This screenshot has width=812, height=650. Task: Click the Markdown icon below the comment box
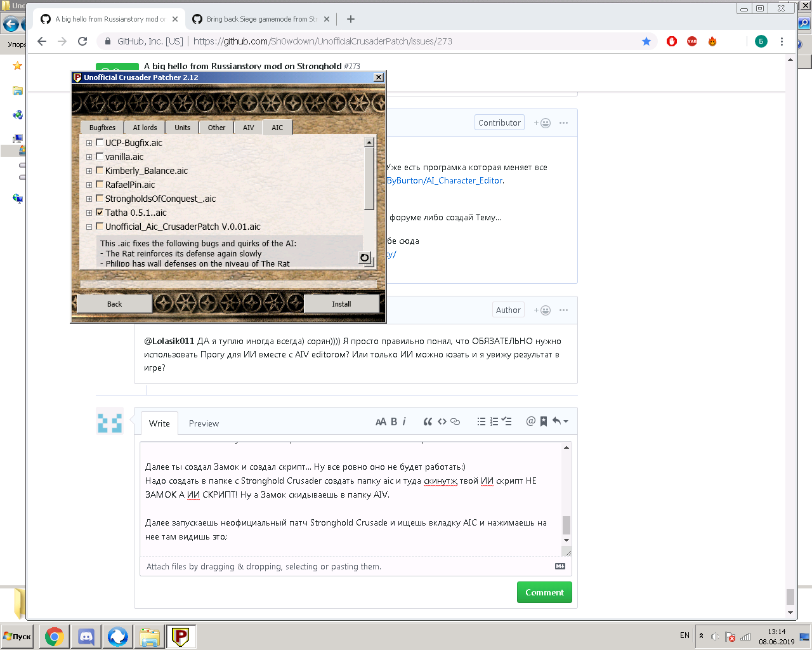(560, 566)
